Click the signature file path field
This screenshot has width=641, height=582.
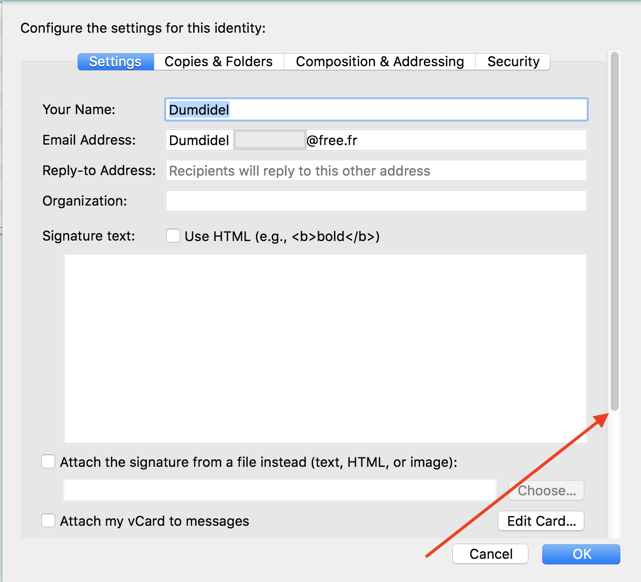click(280, 490)
